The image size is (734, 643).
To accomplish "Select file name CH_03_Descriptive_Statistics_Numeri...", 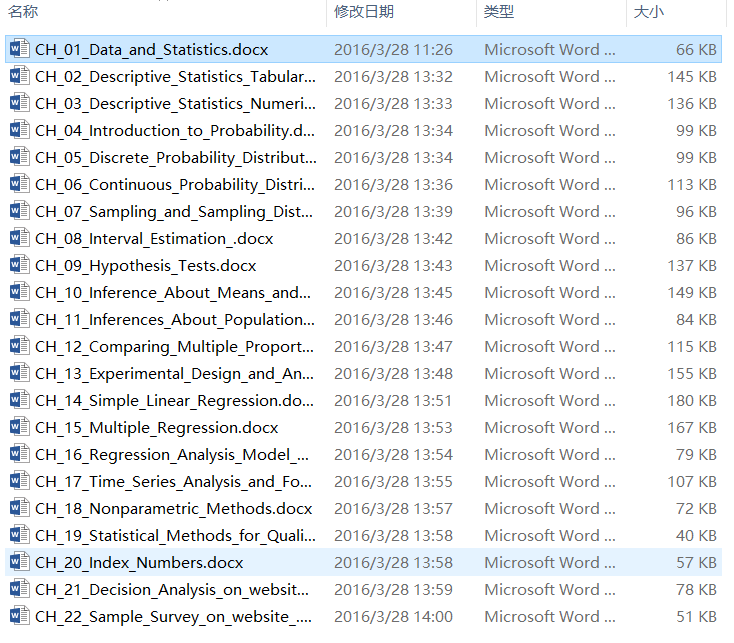I will point(175,104).
